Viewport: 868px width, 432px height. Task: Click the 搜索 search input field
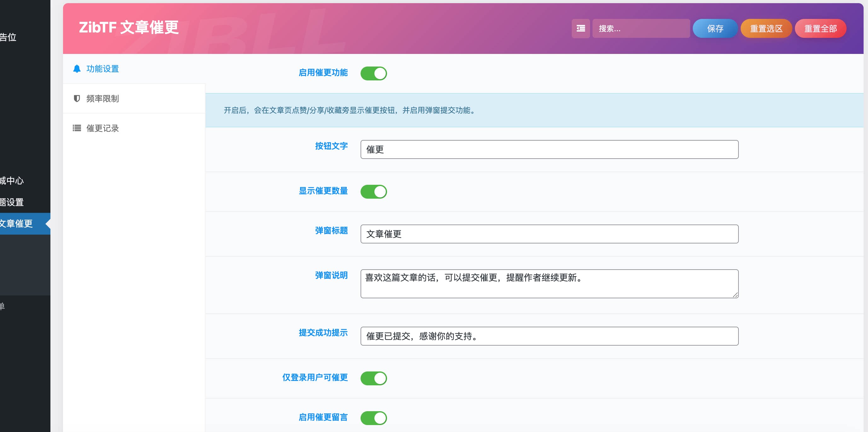pos(641,28)
